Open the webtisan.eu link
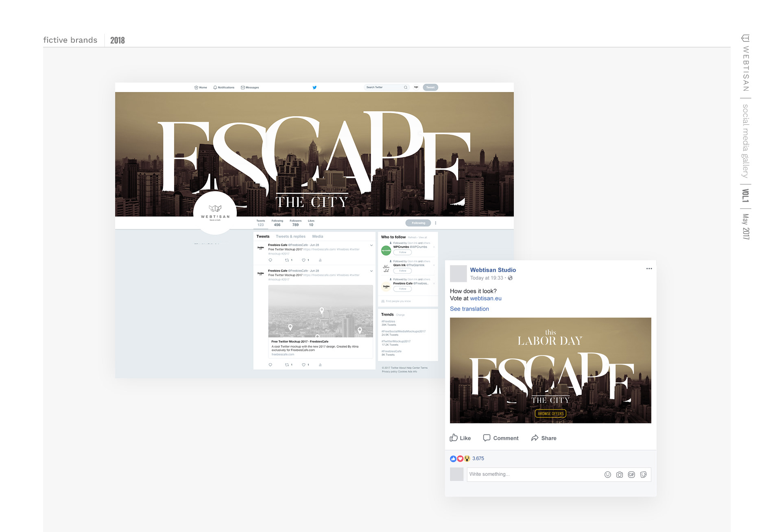This screenshot has height=532, width=773. 485,299
